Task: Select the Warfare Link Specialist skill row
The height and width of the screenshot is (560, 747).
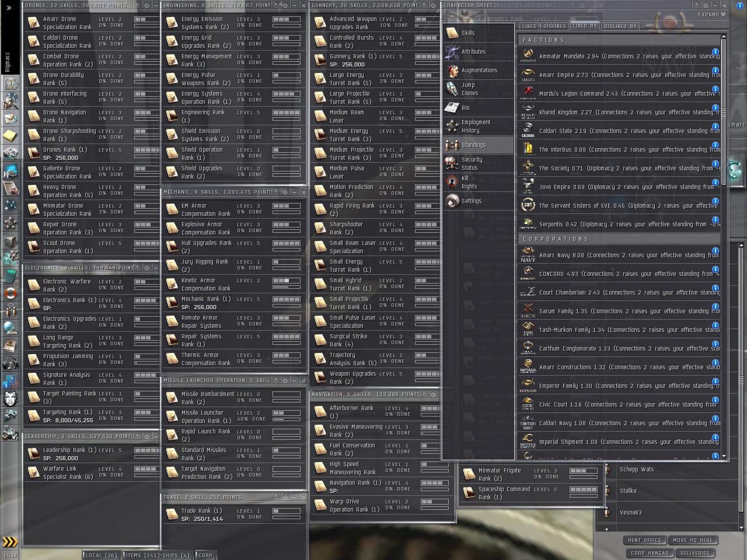Action: [x=92, y=473]
